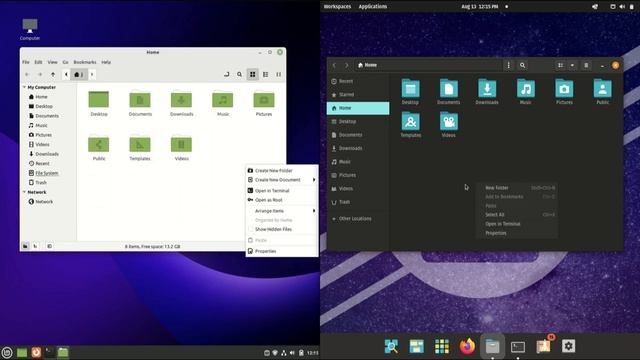Click the search icon in Pop Files
The width and height of the screenshot is (640, 360).
(522, 65)
